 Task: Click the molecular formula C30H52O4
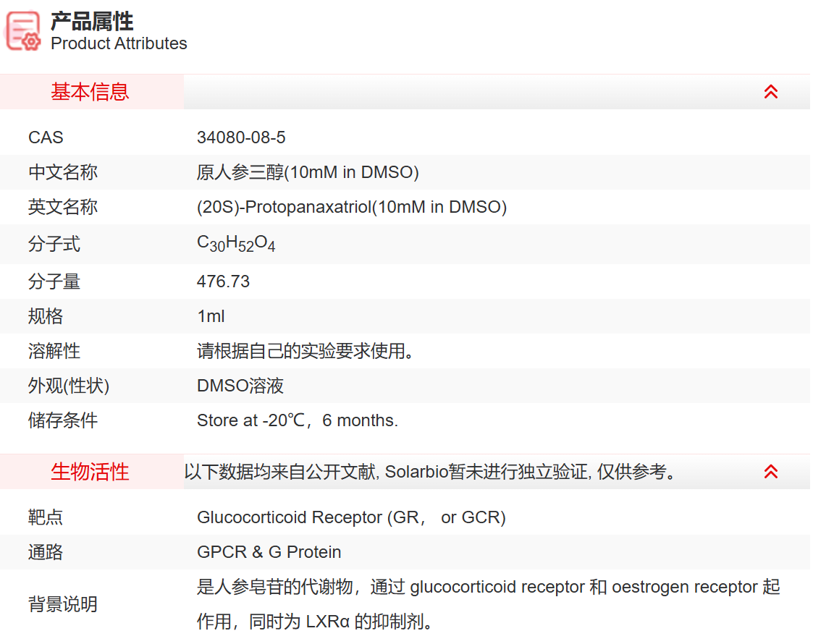pyautogui.click(x=236, y=244)
